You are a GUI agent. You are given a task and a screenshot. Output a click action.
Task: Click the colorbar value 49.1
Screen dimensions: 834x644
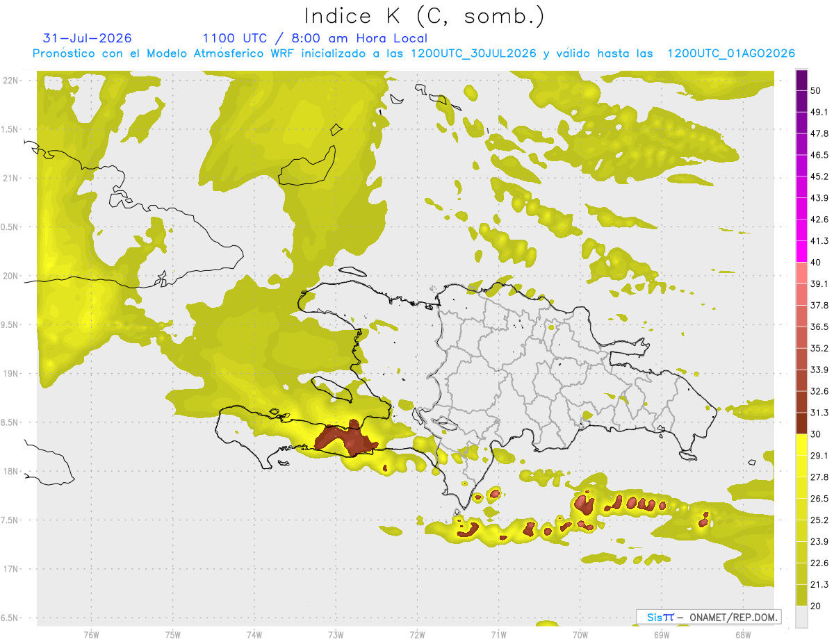(819, 112)
